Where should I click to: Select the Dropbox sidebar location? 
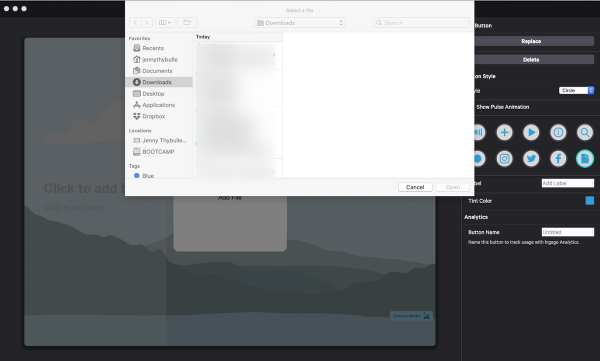(x=153, y=116)
